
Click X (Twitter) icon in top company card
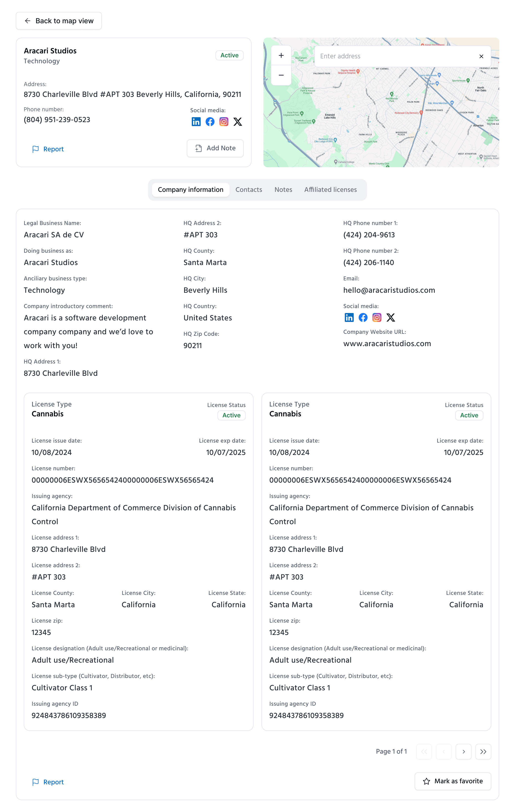[x=238, y=122]
